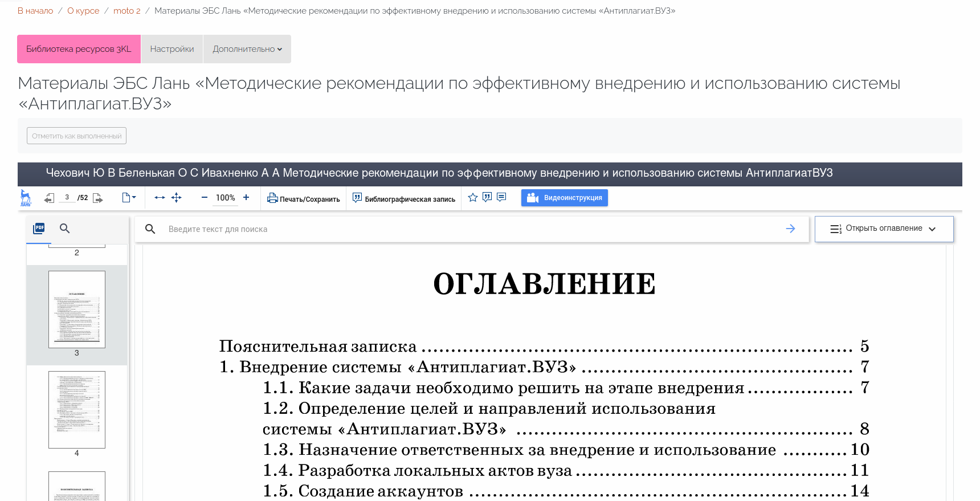The width and height of the screenshot is (980, 501).
Task: Select page 4 thumbnail
Action: (x=77, y=410)
